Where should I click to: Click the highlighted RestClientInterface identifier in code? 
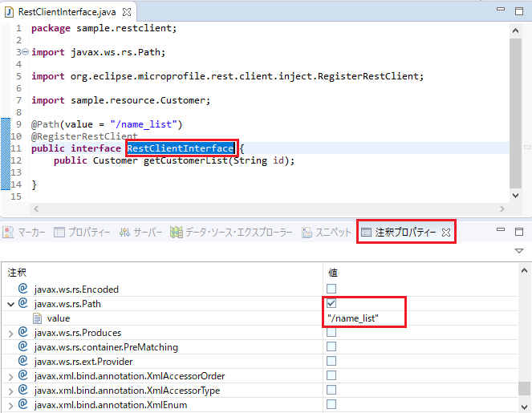tap(181, 148)
